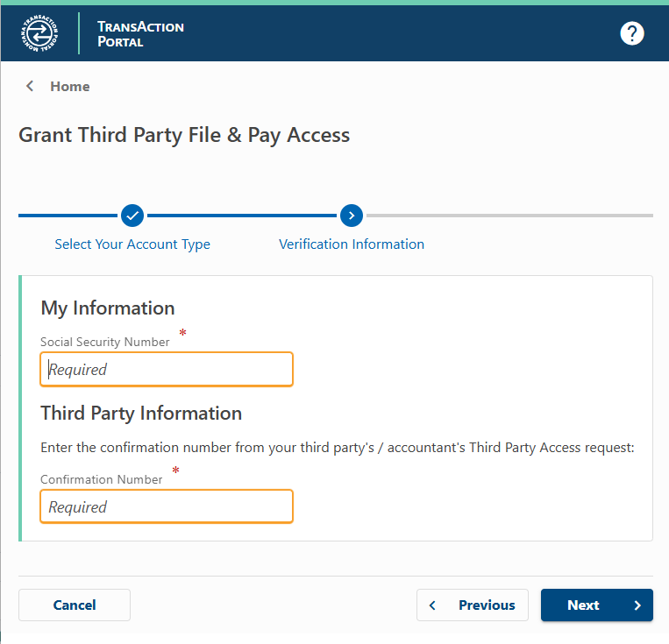Select the 'Verification Information' step label
The image size is (669, 644).
pos(352,244)
